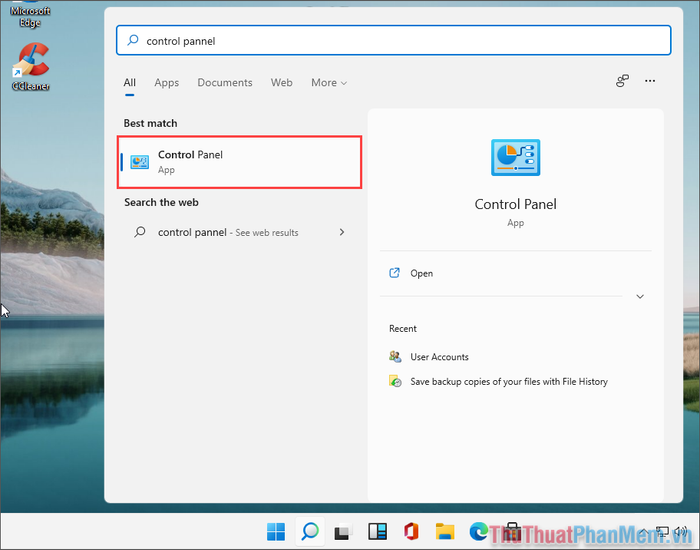This screenshot has width=700, height=550.
Task: Open Microsoft Edge desktop shortcut
Action: point(30,15)
